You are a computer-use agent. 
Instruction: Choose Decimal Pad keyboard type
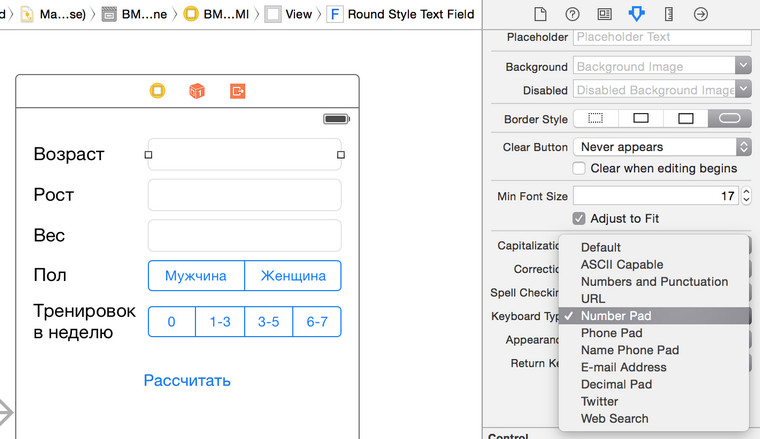tap(616, 384)
